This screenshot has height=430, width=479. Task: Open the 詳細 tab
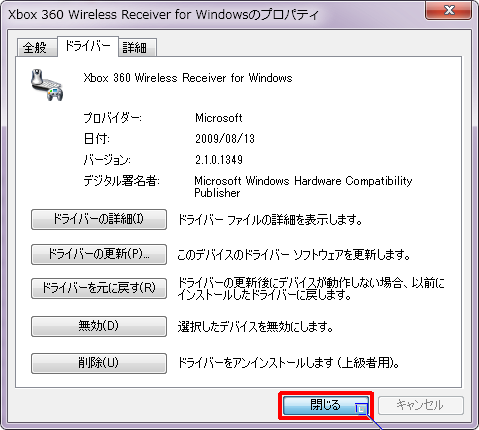click(137, 47)
